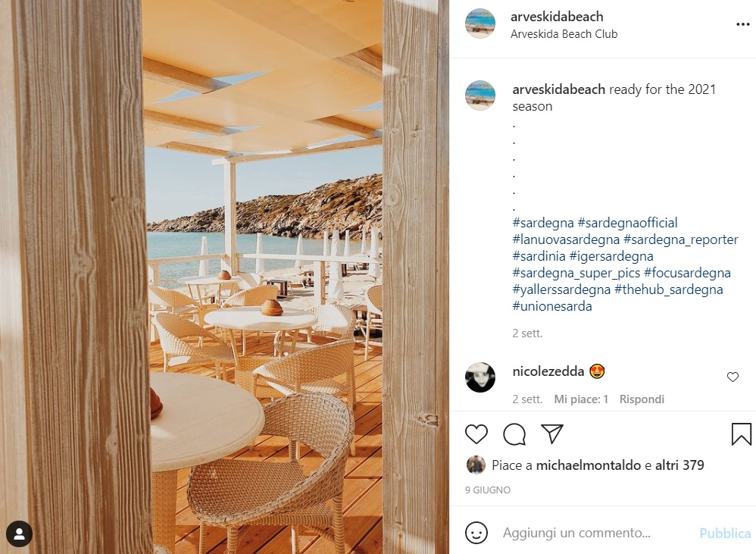Open the #thehub_sardegna hashtag

click(668, 290)
